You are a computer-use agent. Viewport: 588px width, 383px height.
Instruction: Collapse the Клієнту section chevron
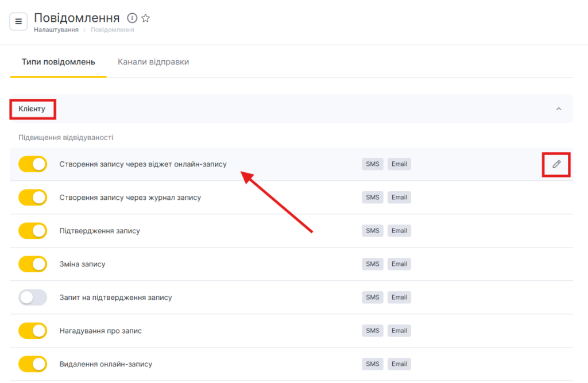coord(558,109)
